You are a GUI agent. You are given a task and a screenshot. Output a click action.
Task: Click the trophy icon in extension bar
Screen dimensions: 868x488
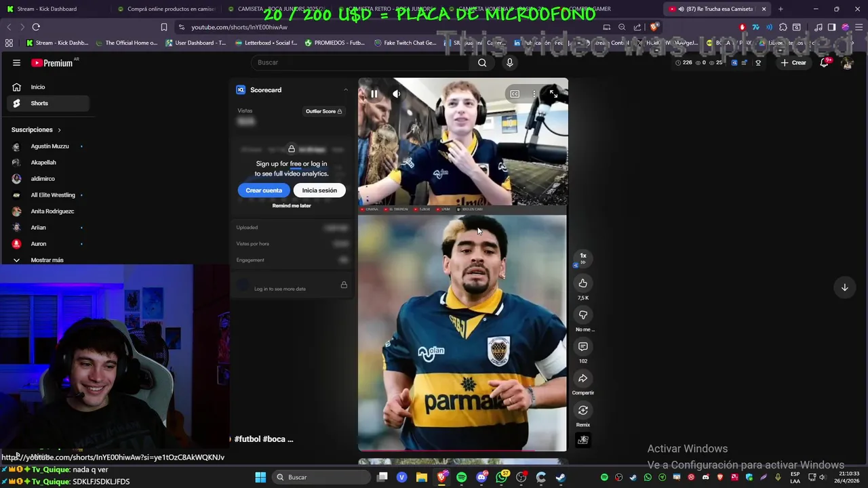(x=758, y=63)
